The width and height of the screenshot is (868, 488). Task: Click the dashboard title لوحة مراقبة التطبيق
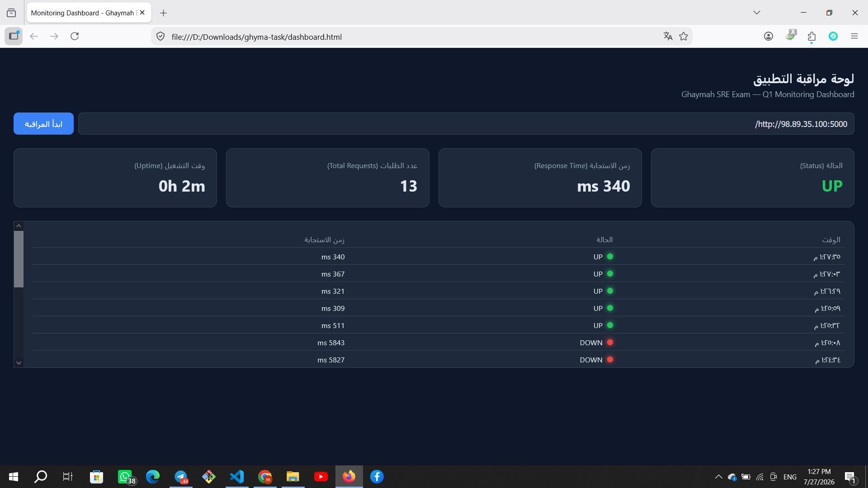pos(803,79)
